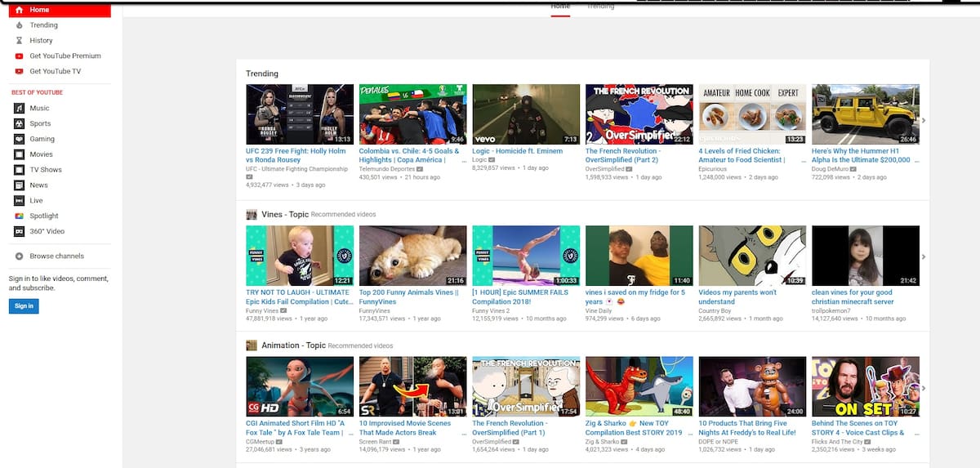Show more Animation videos with right arrow
This screenshot has width=980, height=468.
click(924, 388)
